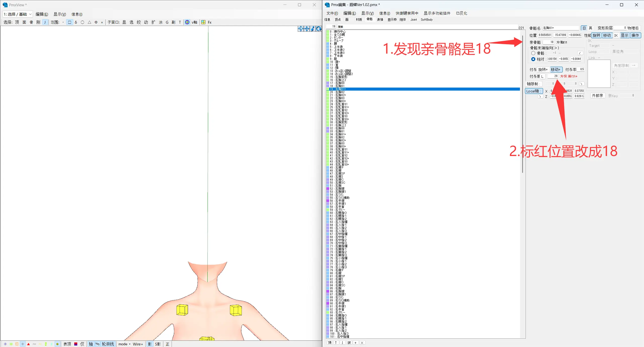Select the 相对 radio button option
The height and width of the screenshot is (347, 644).
(x=533, y=59)
